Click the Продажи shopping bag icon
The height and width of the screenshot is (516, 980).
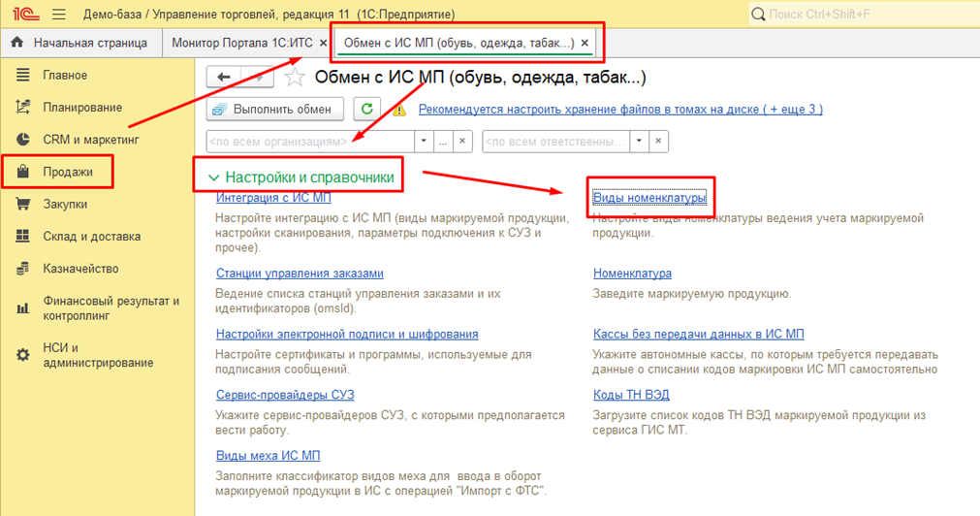[x=23, y=172]
